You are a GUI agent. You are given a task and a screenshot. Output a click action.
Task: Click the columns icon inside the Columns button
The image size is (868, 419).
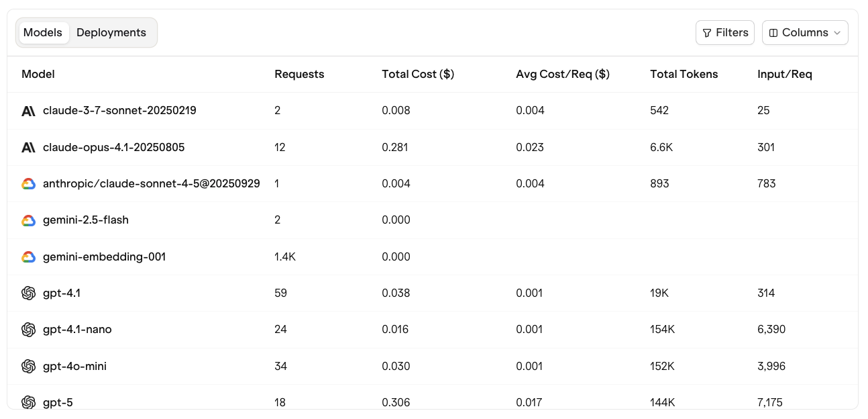(775, 32)
